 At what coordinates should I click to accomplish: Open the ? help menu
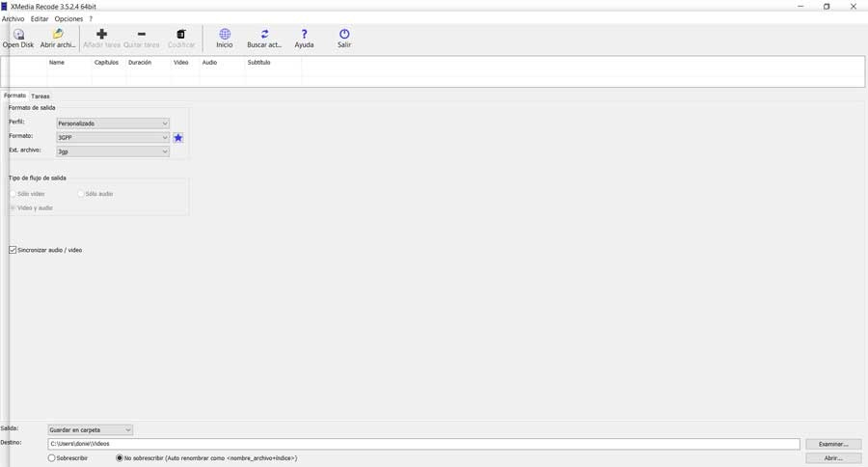[x=91, y=19]
